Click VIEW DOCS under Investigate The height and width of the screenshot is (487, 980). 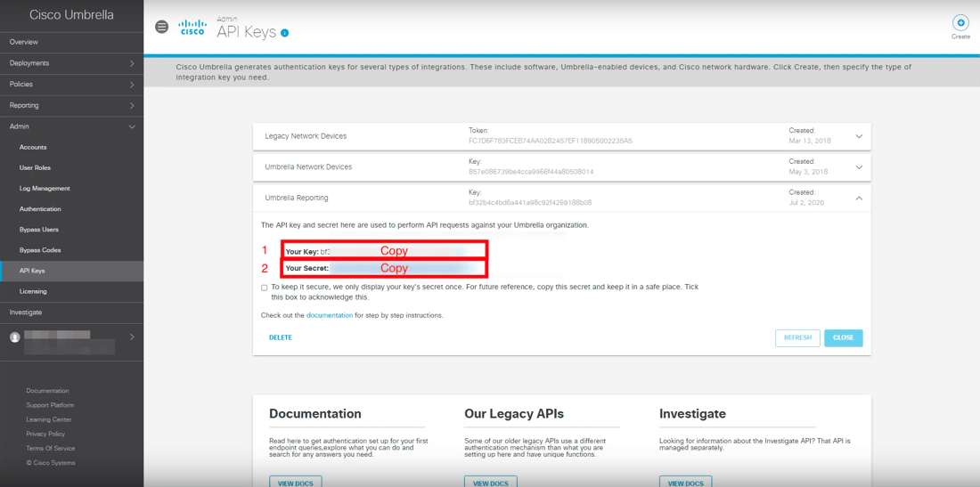point(686,483)
